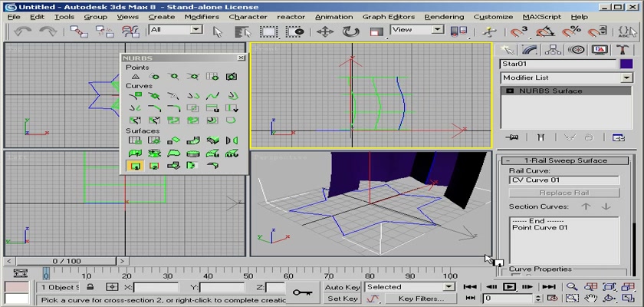The width and height of the screenshot is (644, 307).
Task: Toggle the Percent Snap icon
Action: pos(571,31)
